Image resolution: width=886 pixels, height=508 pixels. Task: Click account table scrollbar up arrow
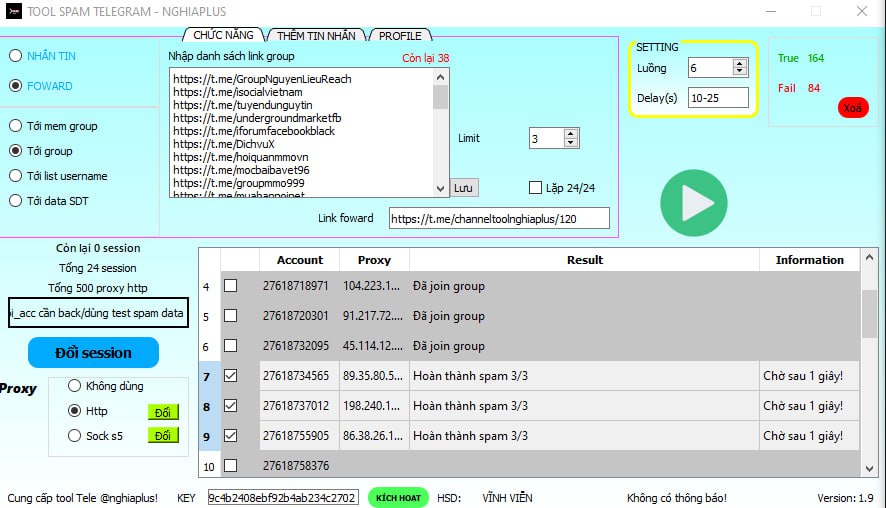click(870, 257)
